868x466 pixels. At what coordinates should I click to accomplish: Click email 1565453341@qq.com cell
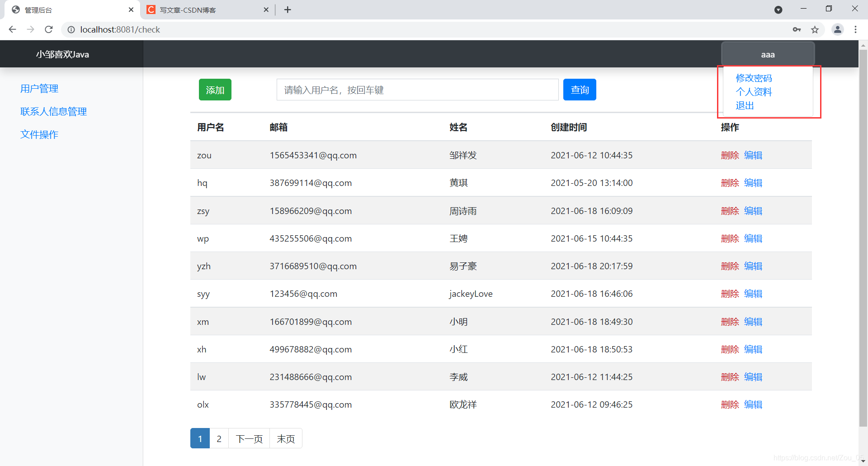click(313, 155)
